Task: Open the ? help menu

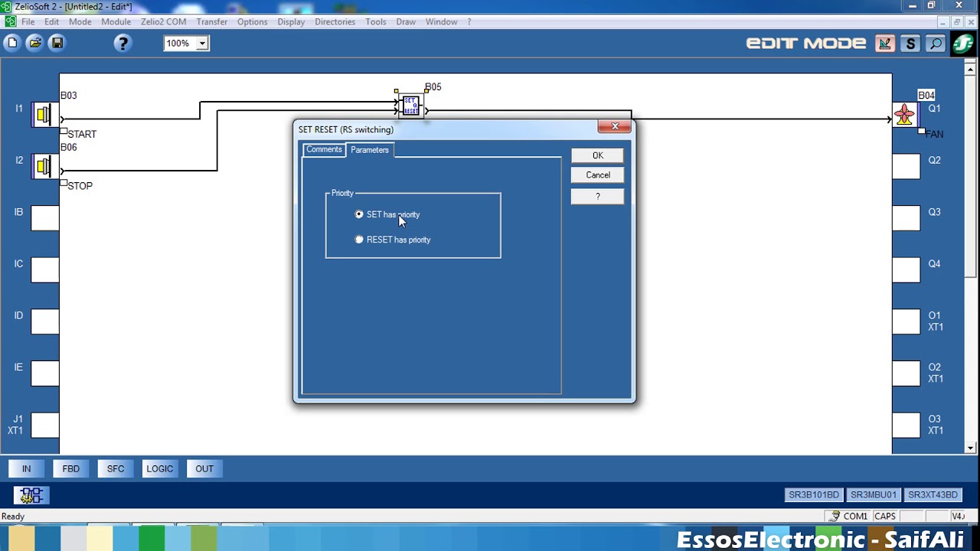Action: [469, 21]
